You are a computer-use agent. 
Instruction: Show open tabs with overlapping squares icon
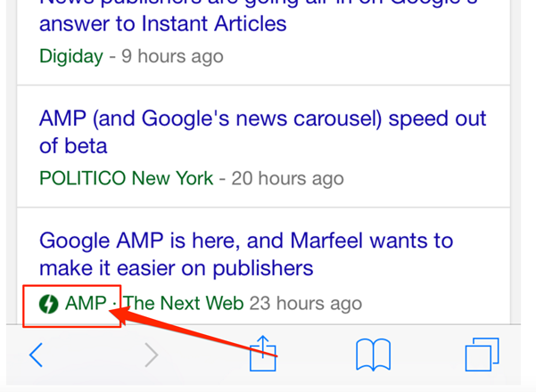pyautogui.click(x=482, y=355)
